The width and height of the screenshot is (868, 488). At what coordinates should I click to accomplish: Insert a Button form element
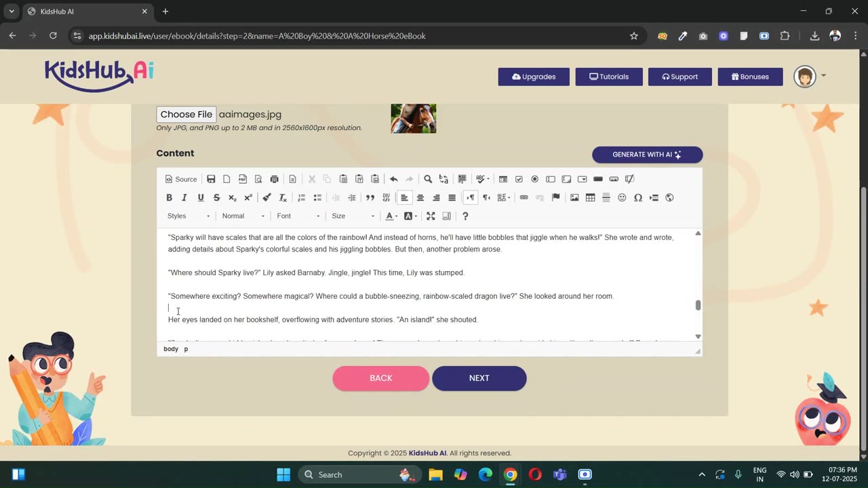point(598,179)
